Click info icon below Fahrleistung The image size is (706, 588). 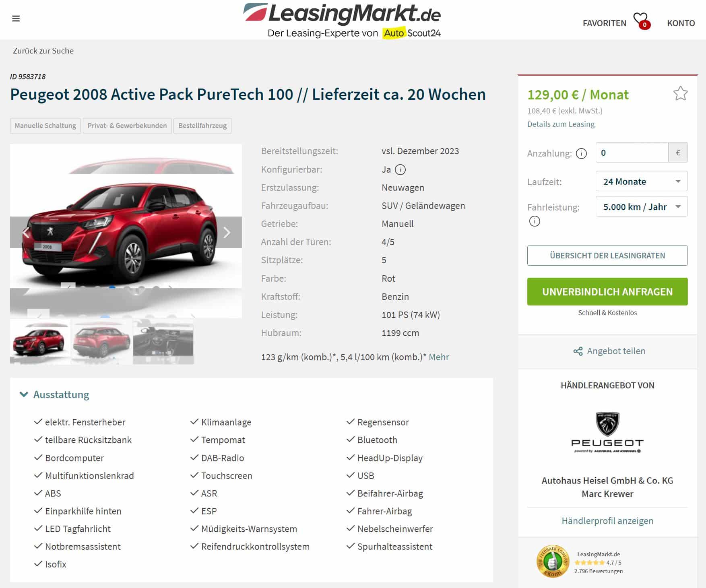535,221
